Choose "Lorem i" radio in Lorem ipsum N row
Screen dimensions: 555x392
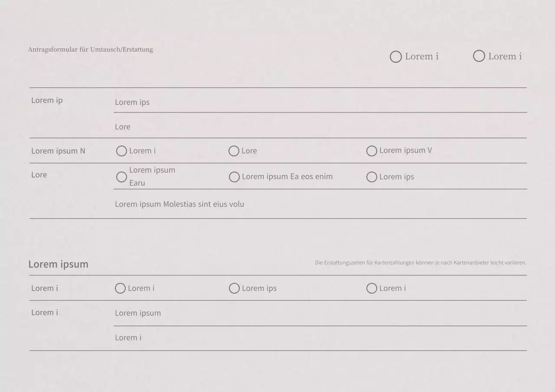click(122, 151)
